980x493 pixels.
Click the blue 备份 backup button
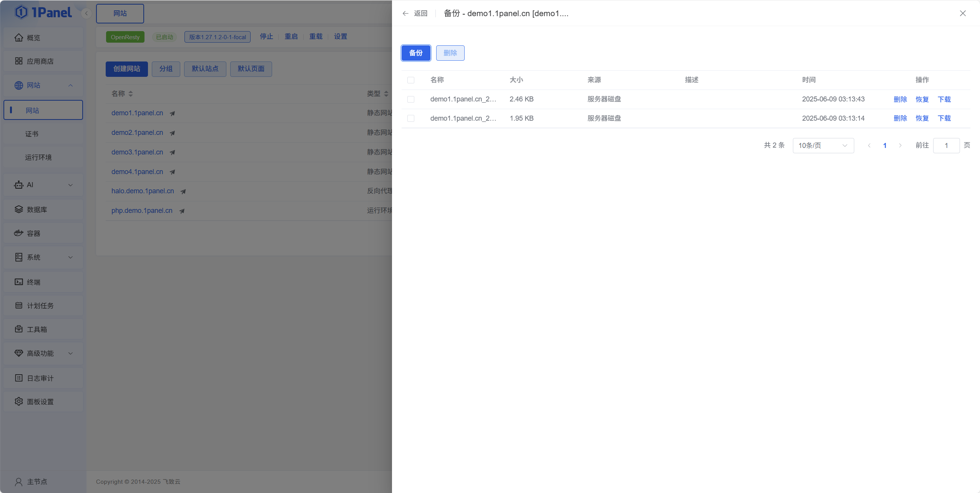click(416, 53)
